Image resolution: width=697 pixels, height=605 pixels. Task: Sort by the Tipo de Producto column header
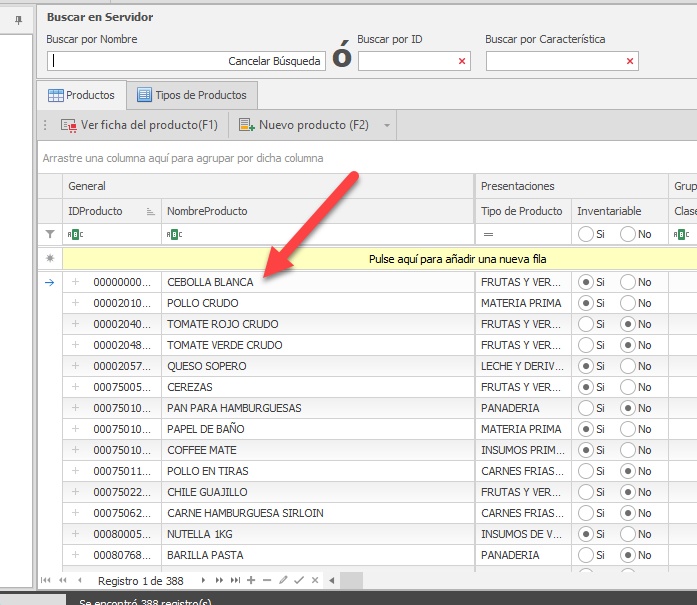[x=523, y=211]
